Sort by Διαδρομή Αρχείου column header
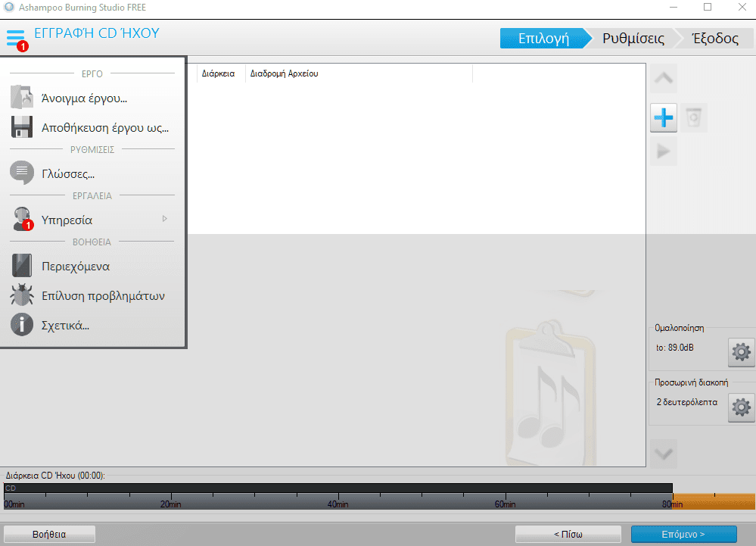 284,73
